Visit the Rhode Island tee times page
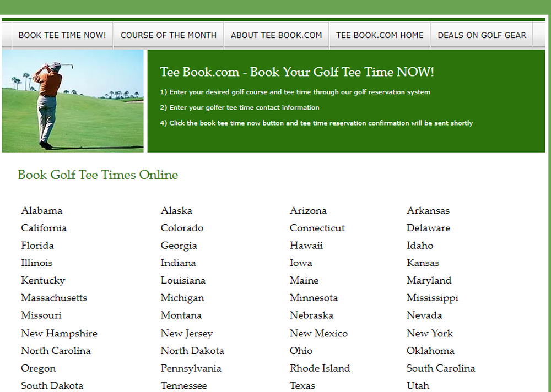This screenshot has width=551, height=392. [320, 368]
